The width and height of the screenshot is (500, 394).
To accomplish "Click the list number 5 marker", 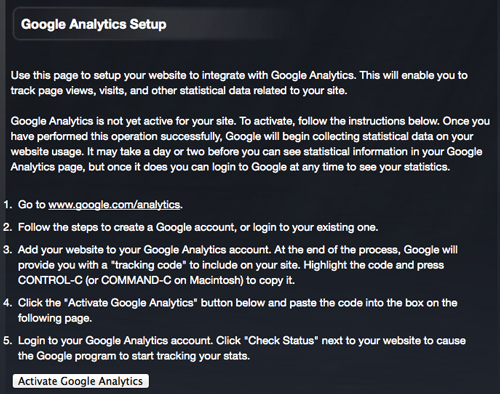I will pos(7,341).
